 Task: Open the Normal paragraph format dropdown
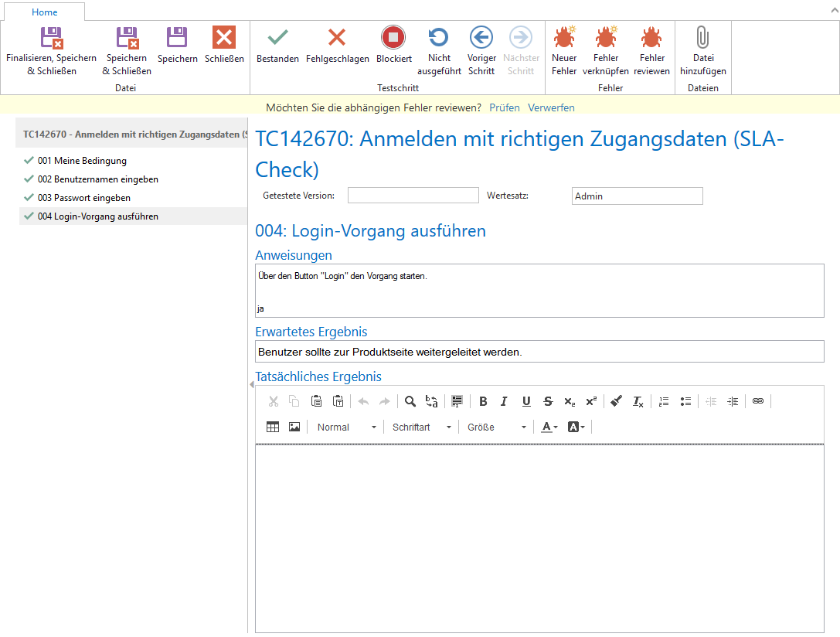pyautogui.click(x=347, y=428)
